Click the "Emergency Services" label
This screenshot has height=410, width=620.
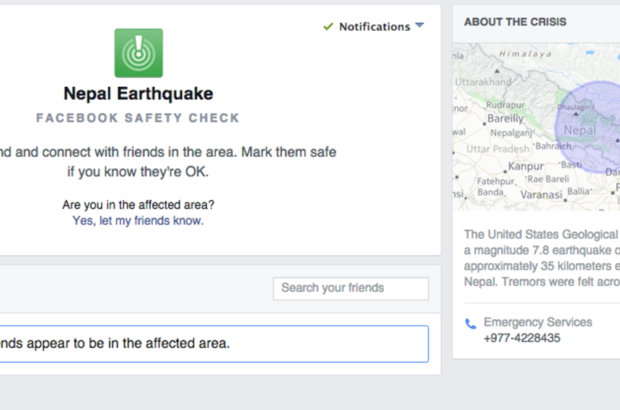click(x=538, y=322)
